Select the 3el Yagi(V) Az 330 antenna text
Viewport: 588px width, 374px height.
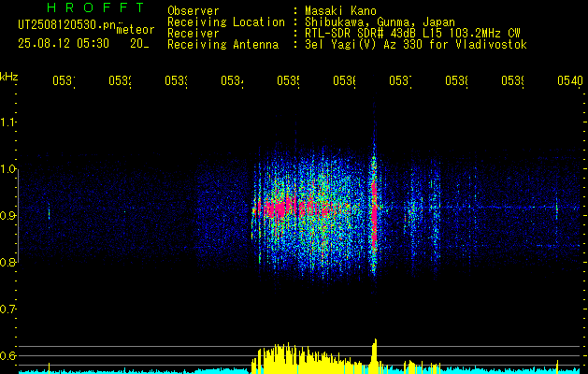click(416, 45)
